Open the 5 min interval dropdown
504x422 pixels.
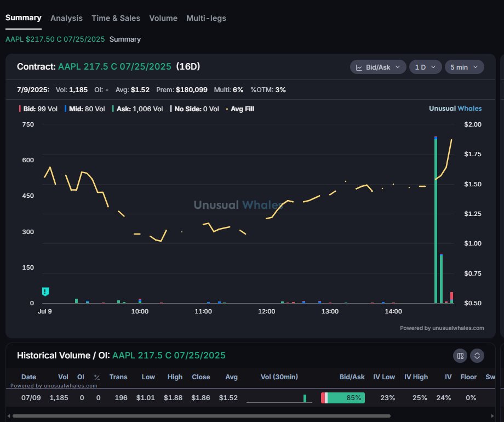pos(464,67)
